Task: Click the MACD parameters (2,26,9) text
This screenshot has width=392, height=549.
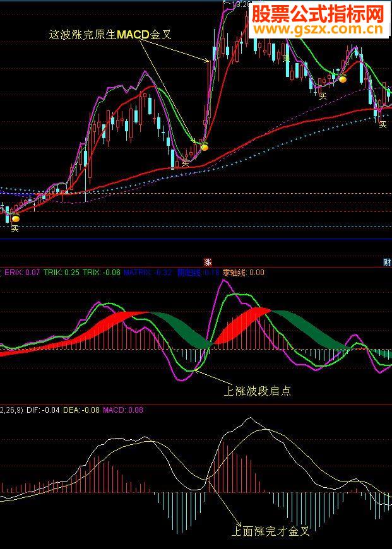Action: point(11,410)
